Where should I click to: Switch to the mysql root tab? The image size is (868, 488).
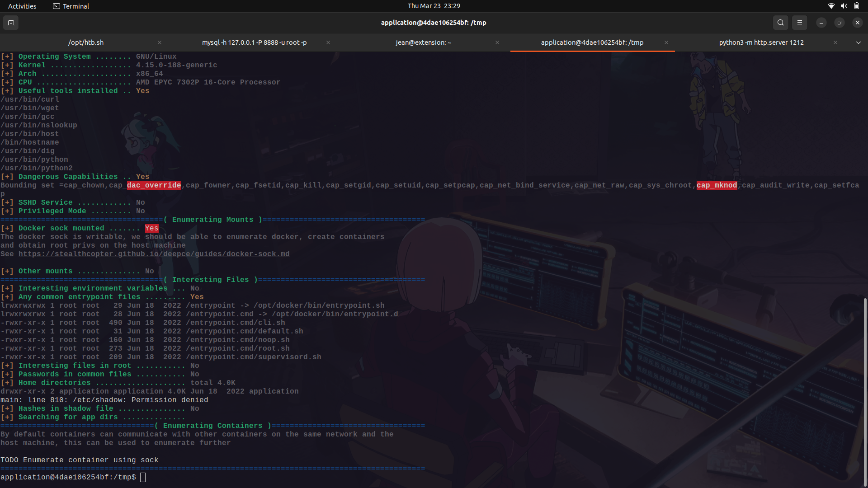[x=254, y=42]
